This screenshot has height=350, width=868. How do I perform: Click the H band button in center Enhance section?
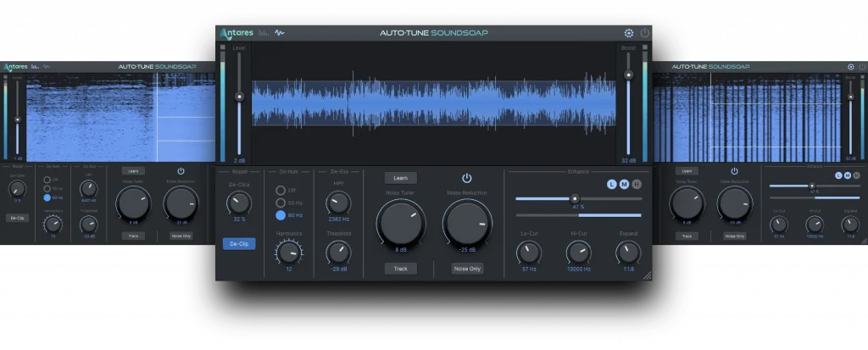point(637,185)
